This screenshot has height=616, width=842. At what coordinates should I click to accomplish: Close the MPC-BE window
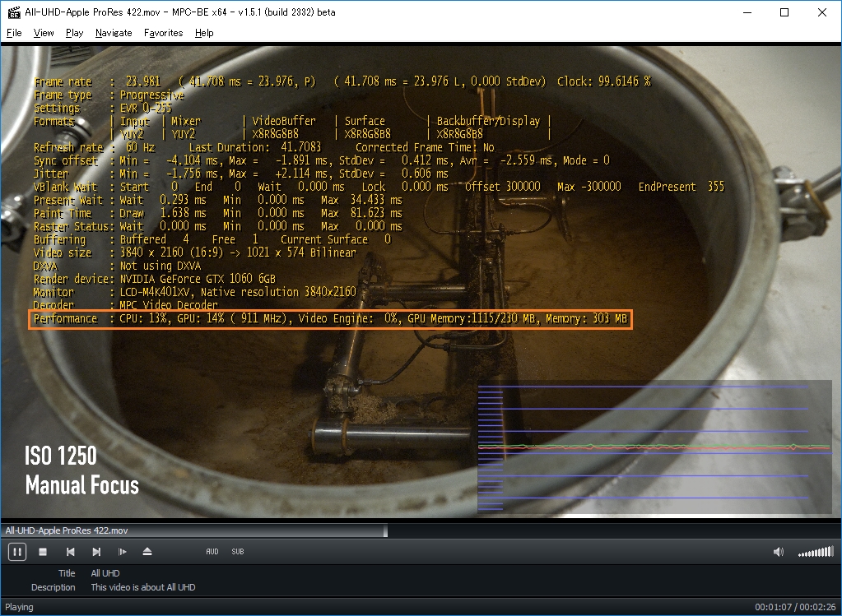click(821, 12)
